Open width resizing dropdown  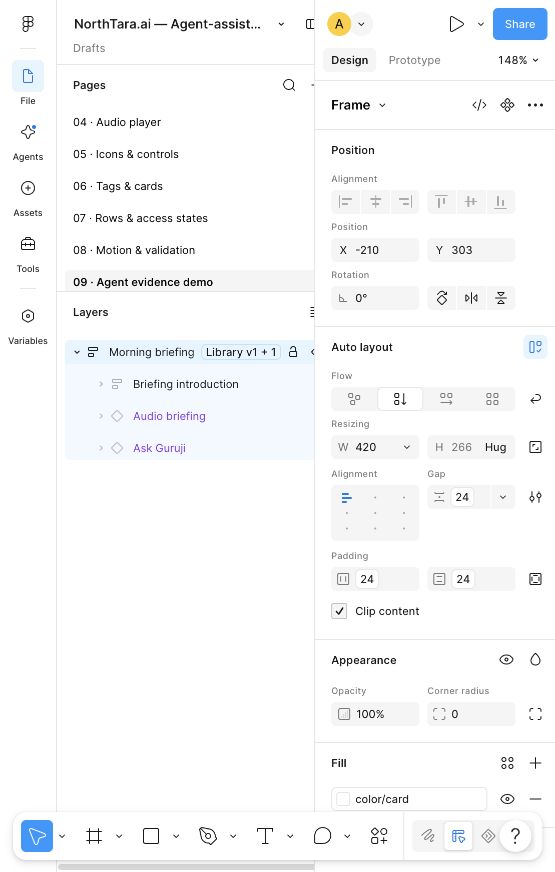pyautogui.click(x=407, y=447)
